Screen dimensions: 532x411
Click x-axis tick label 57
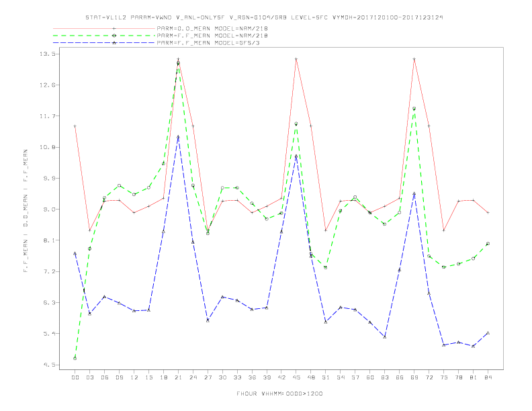355,377
